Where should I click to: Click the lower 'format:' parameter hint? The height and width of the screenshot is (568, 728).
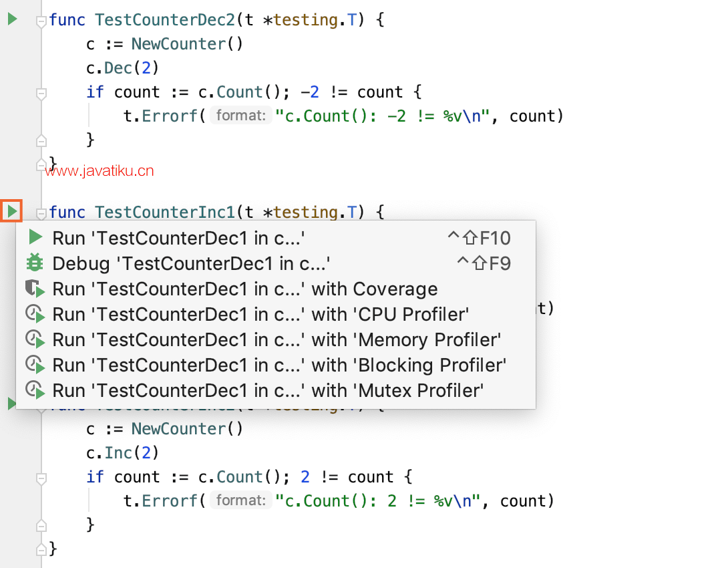coord(241,501)
